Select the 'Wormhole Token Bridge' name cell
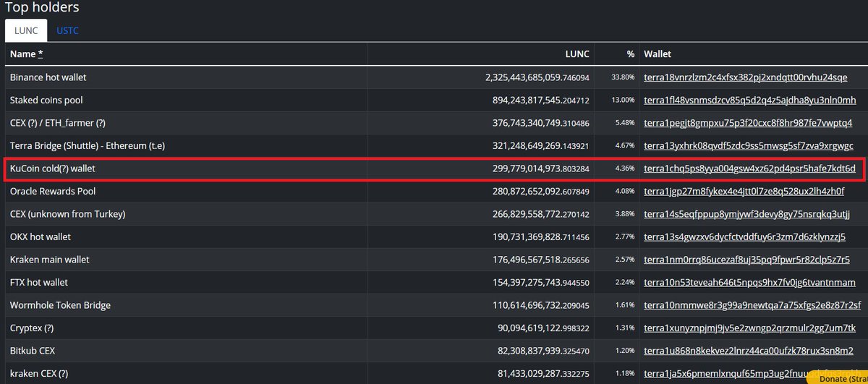 pyautogui.click(x=59, y=305)
